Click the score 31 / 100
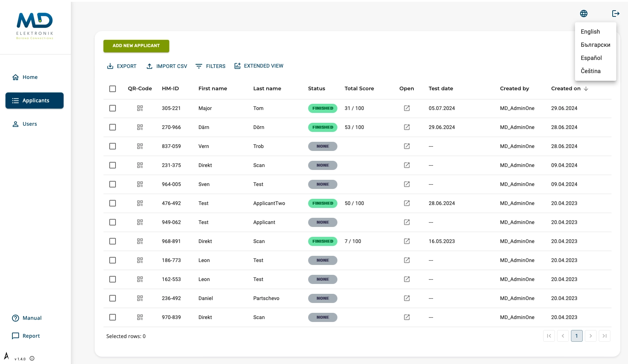This screenshot has width=628, height=364. (x=354, y=108)
